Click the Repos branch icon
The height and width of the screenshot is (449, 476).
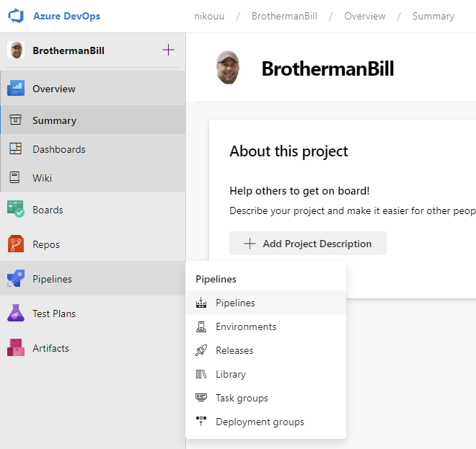(x=16, y=244)
